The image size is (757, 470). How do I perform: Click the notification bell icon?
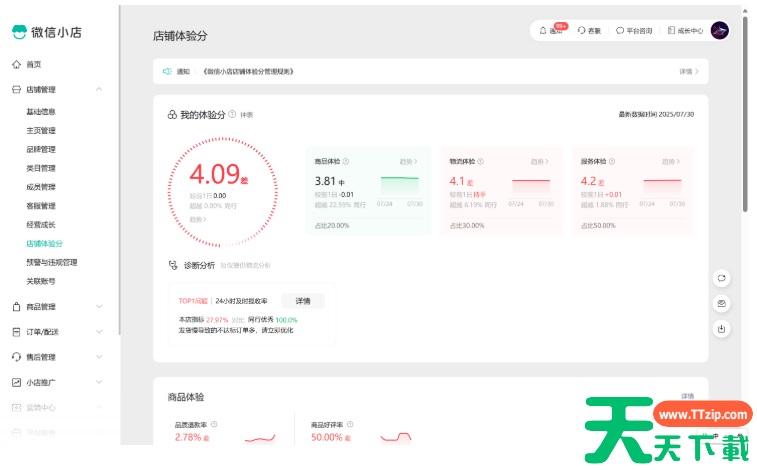tap(543, 31)
